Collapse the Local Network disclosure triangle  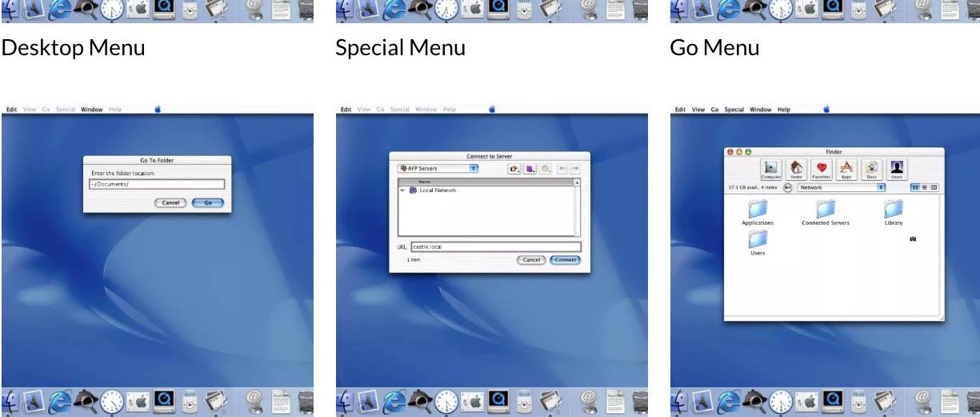[x=403, y=190]
